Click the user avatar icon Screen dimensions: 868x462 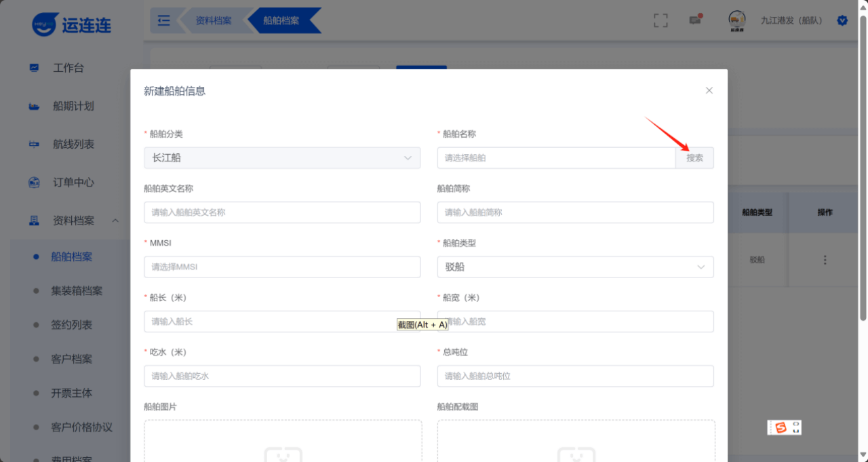737,20
